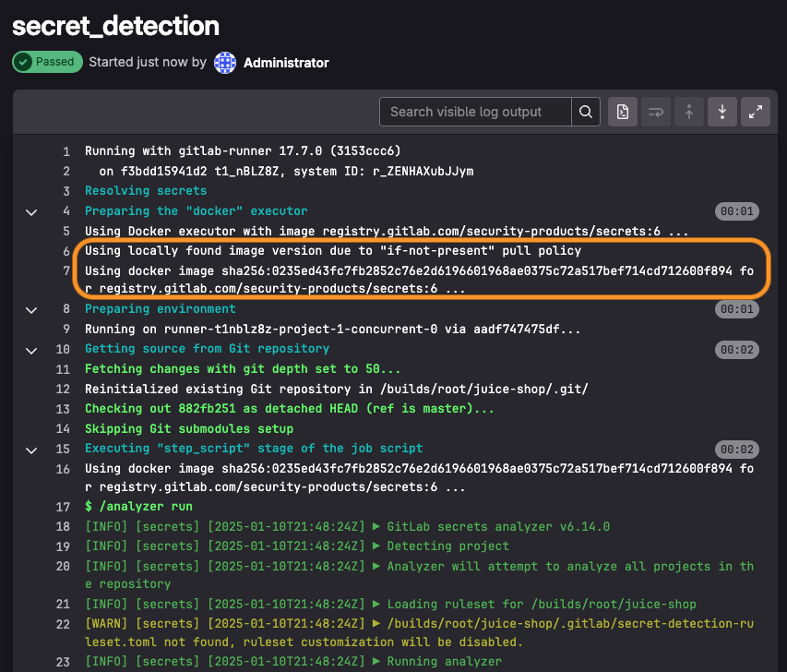
Task: Click 'Using Docker executor with image' line
Action: point(386,232)
